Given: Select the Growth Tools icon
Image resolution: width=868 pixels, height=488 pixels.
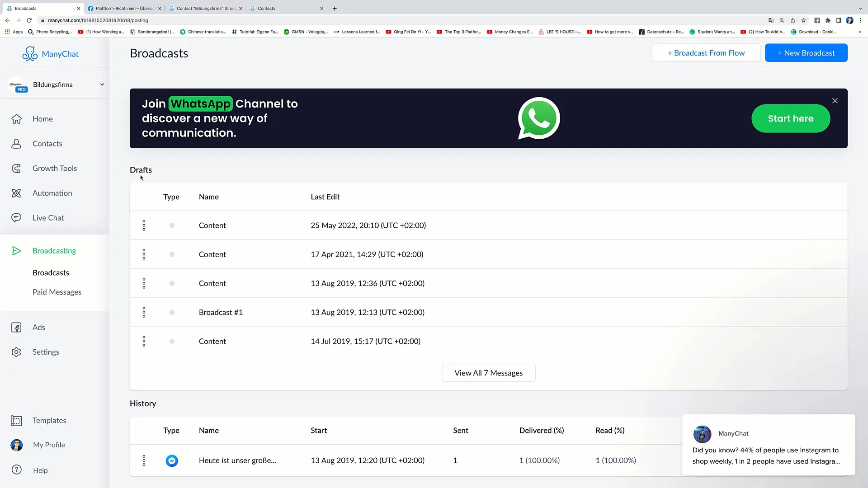Looking at the screenshot, I should click(16, 168).
